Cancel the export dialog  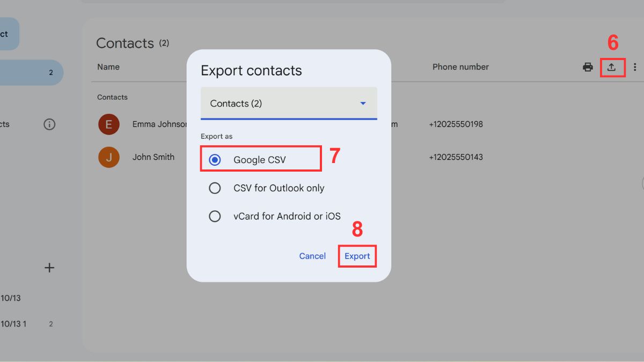tap(312, 256)
